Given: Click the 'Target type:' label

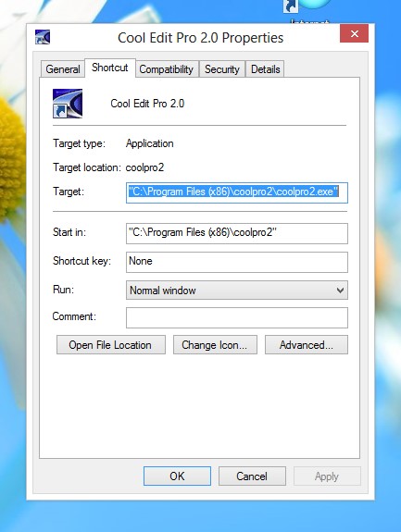Looking at the screenshot, I should pos(79,143).
